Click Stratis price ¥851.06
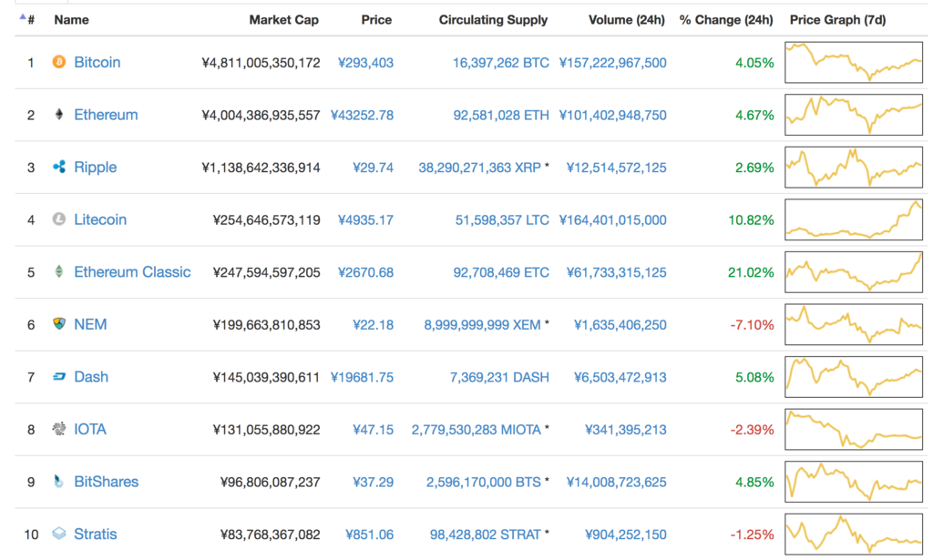The width and height of the screenshot is (933, 560). click(370, 535)
